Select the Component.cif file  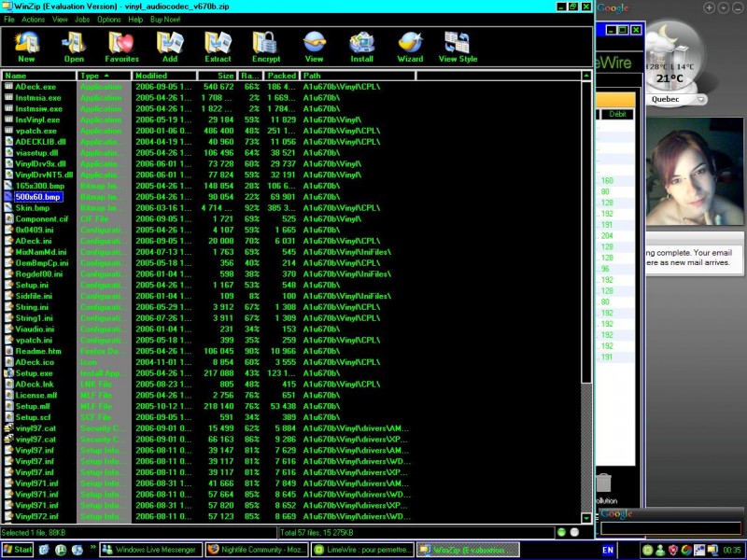(42, 219)
